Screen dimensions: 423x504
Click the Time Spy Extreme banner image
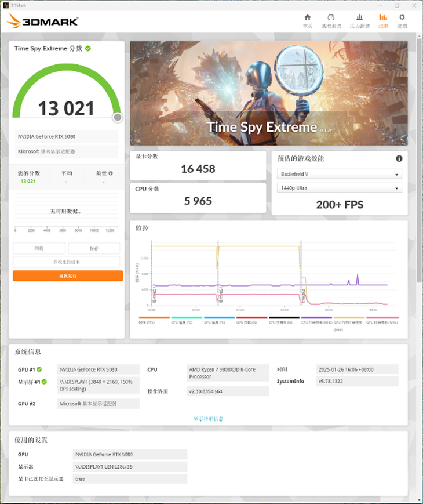point(269,93)
